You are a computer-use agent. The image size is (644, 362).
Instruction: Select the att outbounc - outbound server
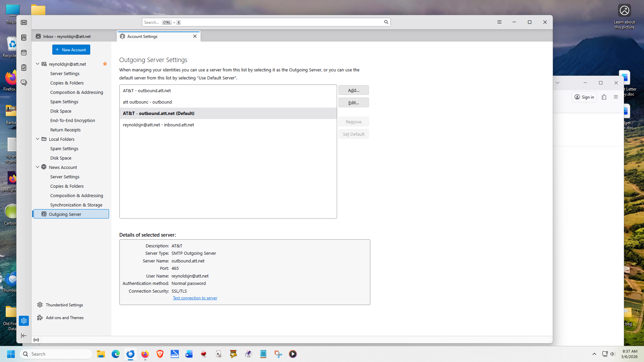[x=147, y=102]
